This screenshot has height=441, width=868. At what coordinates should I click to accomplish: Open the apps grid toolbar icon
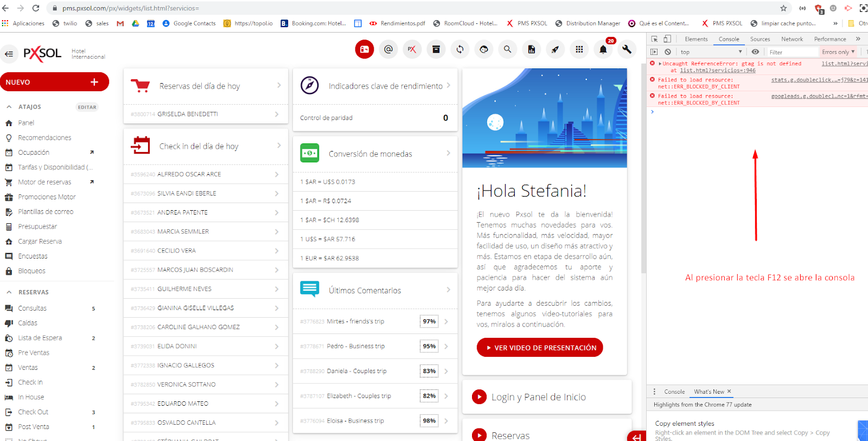click(579, 49)
